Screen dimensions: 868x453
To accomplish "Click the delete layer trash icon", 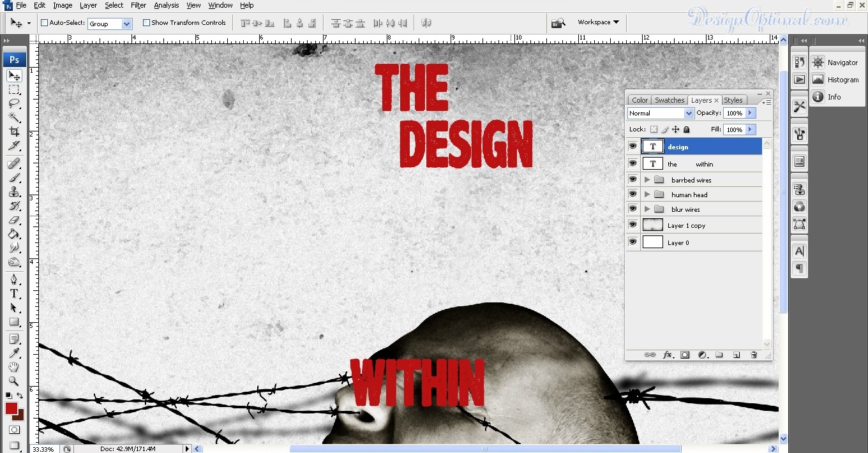I will pos(754,355).
